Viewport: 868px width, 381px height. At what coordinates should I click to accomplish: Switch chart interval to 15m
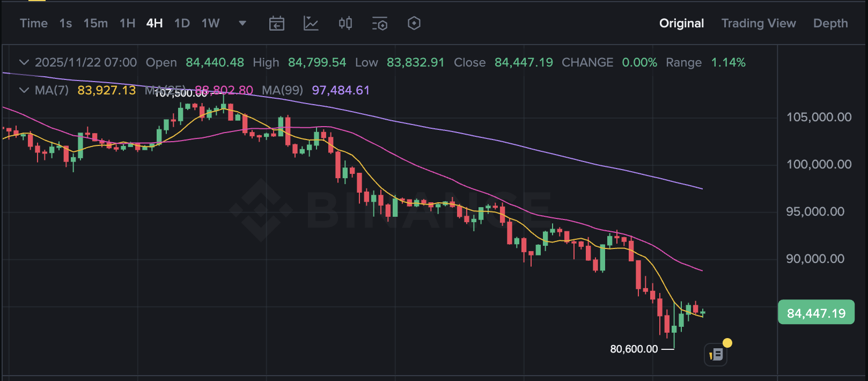point(95,24)
